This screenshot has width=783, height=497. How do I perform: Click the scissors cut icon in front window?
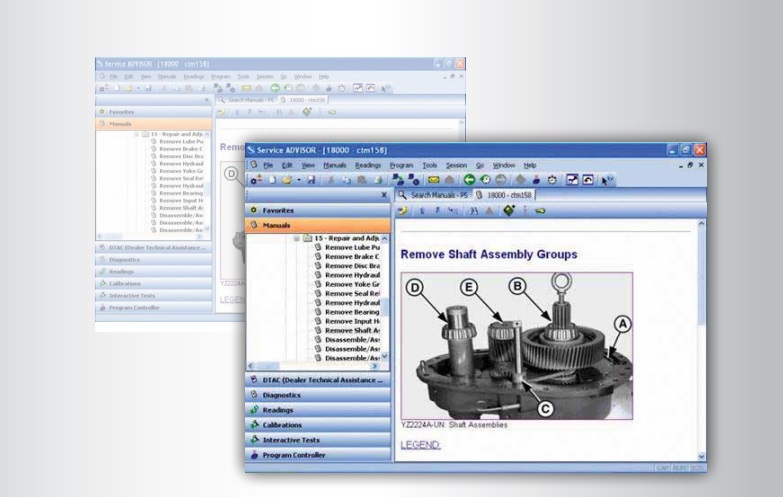(x=331, y=180)
